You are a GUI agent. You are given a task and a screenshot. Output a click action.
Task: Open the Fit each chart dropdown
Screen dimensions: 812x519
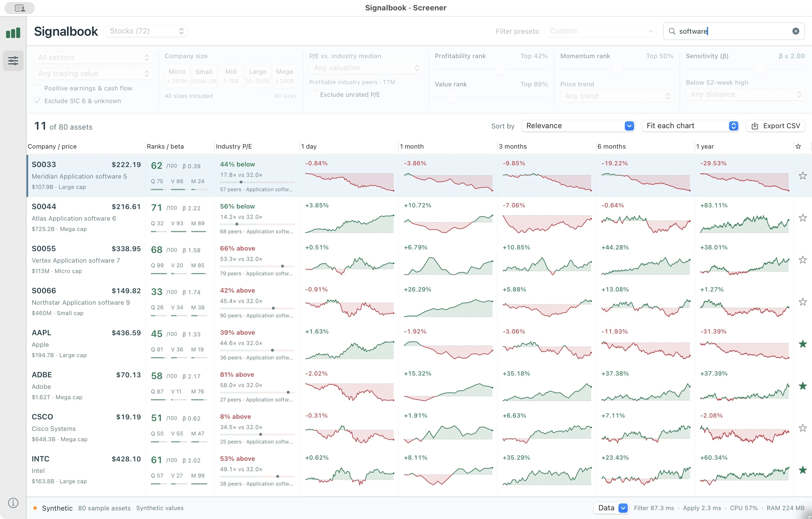coord(690,126)
